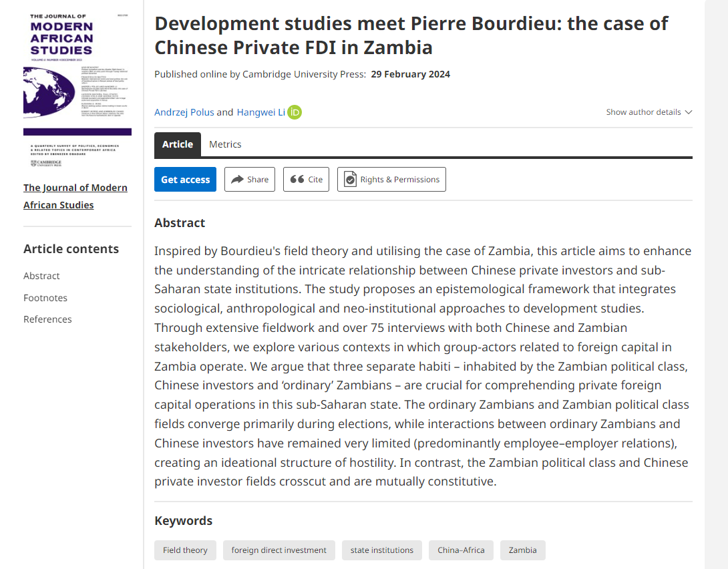Click the Rights & Permissions document icon

point(350,179)
